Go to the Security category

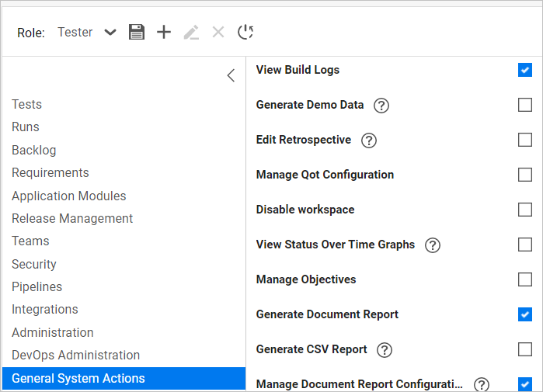tap(34, 264)
